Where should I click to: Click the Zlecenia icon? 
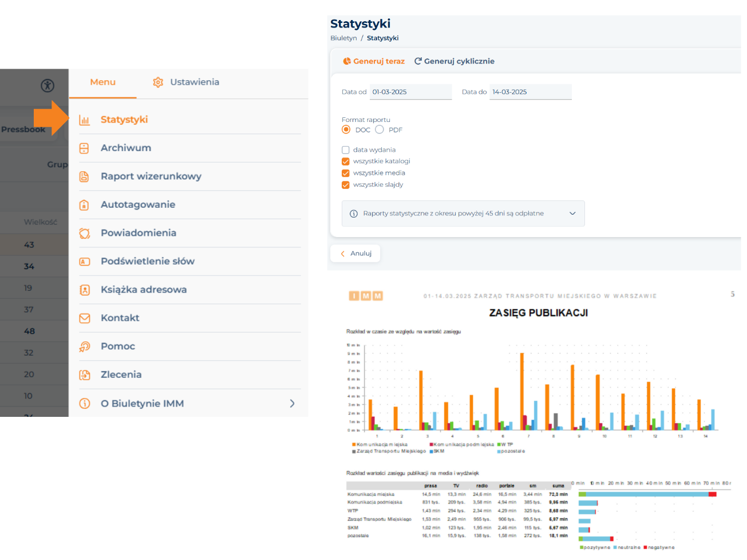[x=84, y=375]
